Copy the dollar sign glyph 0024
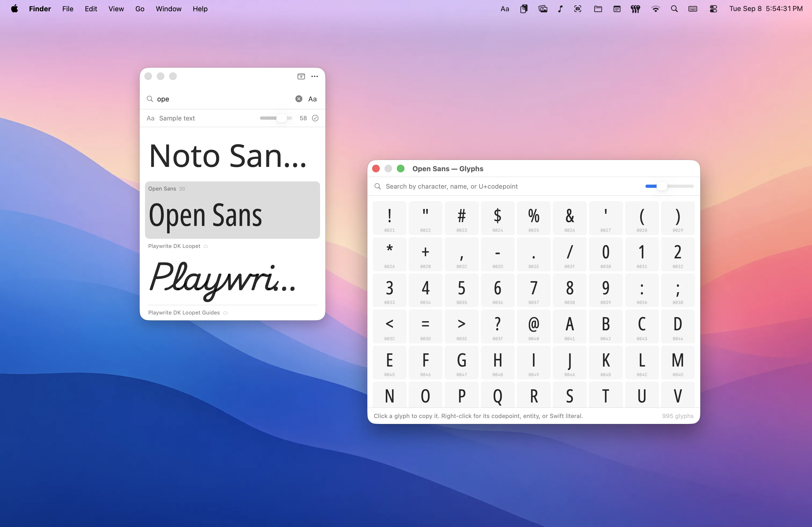 click(x=498, y=218)
